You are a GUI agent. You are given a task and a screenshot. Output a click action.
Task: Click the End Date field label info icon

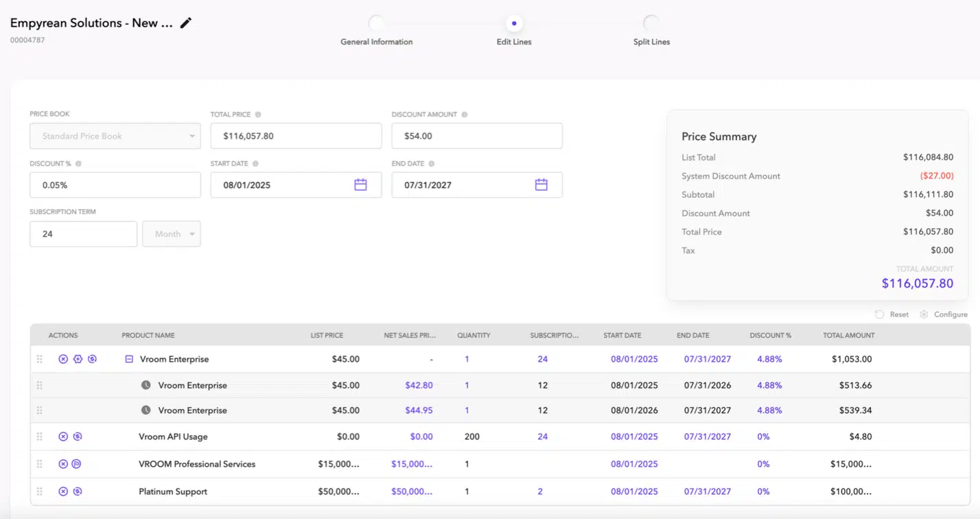click(x=432, y=164)
